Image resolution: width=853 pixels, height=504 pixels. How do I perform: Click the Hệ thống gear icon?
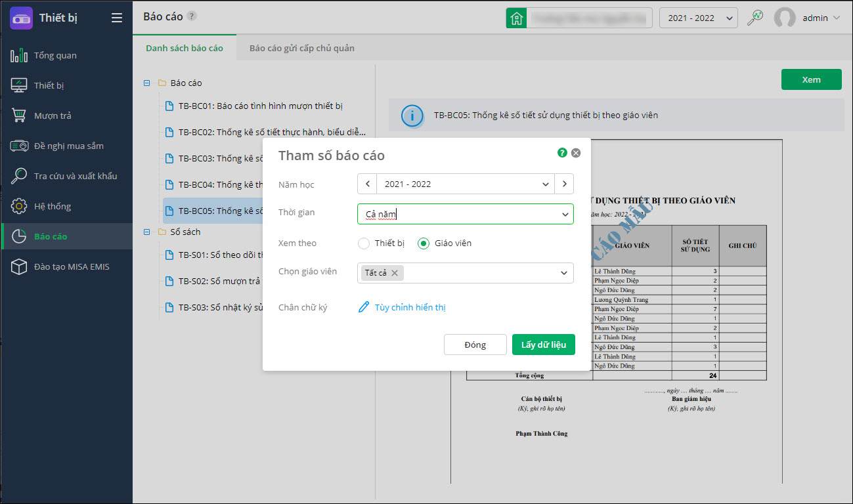click(x=19, y=206)
